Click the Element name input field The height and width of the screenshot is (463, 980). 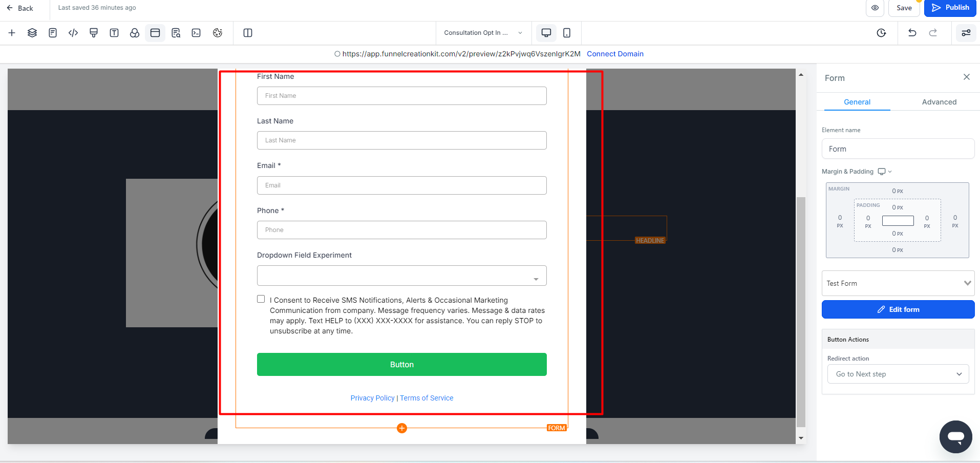pyautogui.click(x=898, y=149)
